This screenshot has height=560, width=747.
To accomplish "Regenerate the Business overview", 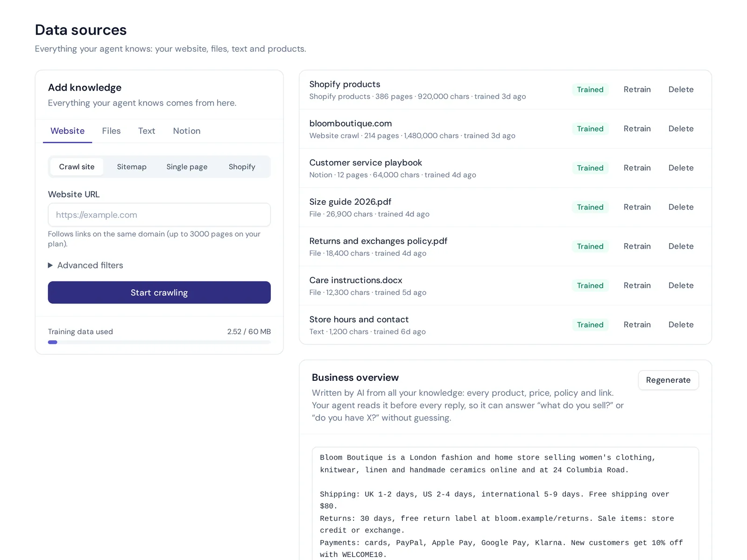I will 668,380.
